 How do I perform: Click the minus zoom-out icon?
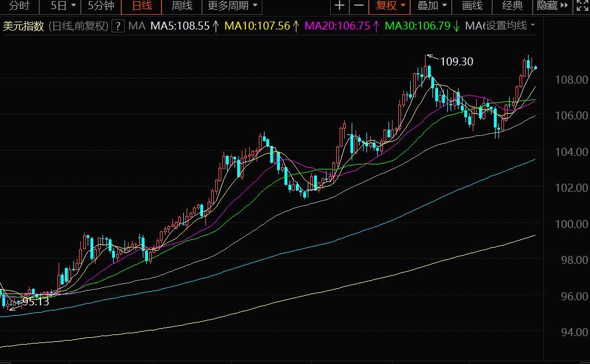point(359,6)
